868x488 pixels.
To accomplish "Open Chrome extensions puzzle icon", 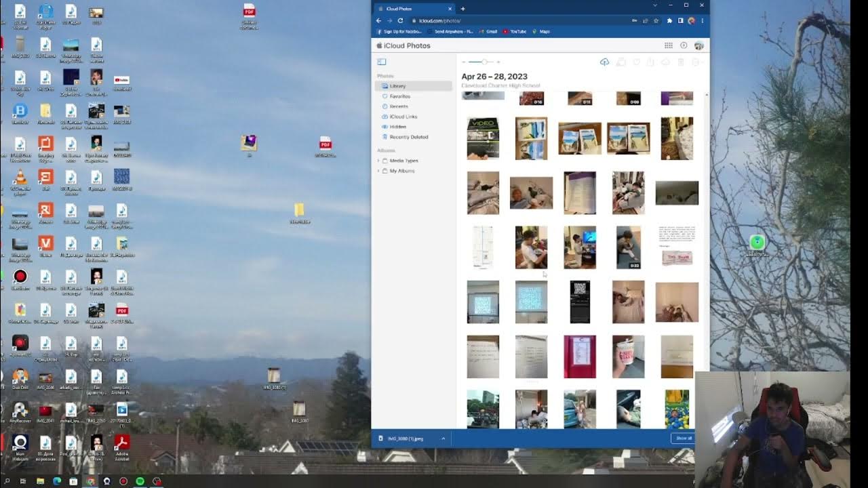I will click(670, 21).
